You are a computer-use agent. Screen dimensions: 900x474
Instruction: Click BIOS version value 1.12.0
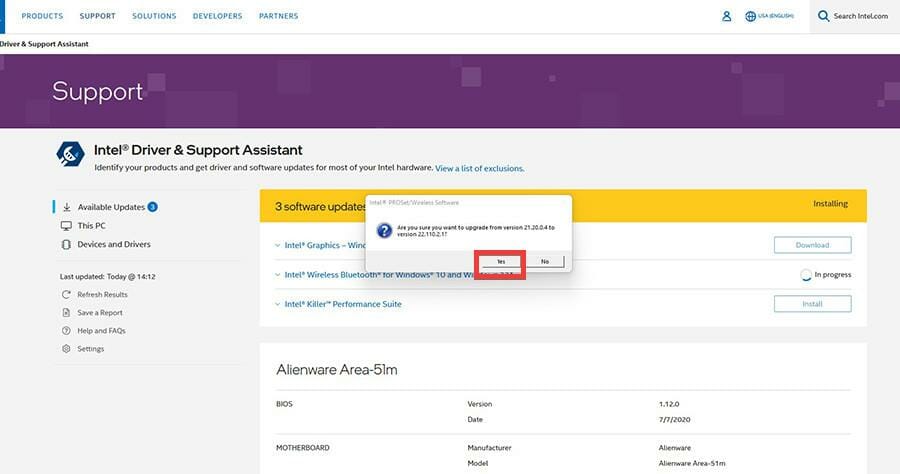pyautogui.click(x=669, y=404)
